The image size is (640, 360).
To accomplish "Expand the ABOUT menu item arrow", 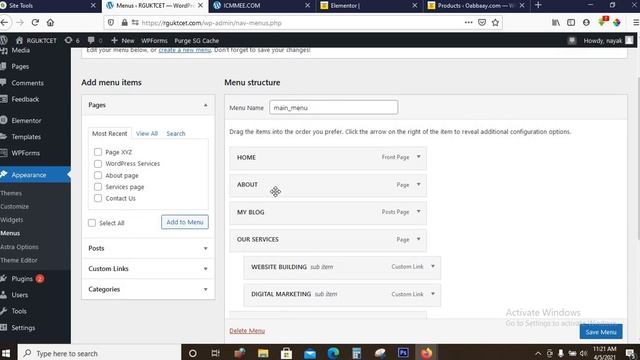I will [x=418, y=184].
